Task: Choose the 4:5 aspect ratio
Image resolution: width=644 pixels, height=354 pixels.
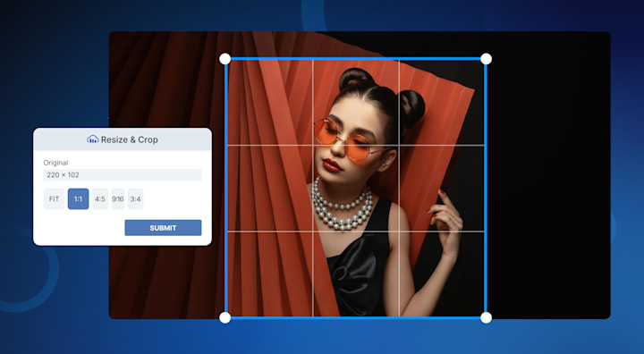Action: [x=100, y=198]
